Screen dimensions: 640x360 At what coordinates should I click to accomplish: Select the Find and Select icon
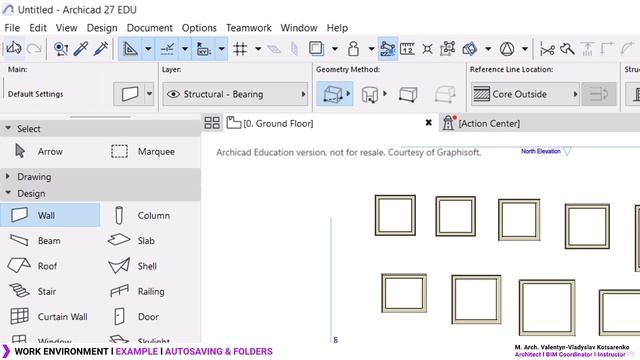coord(61,49)
